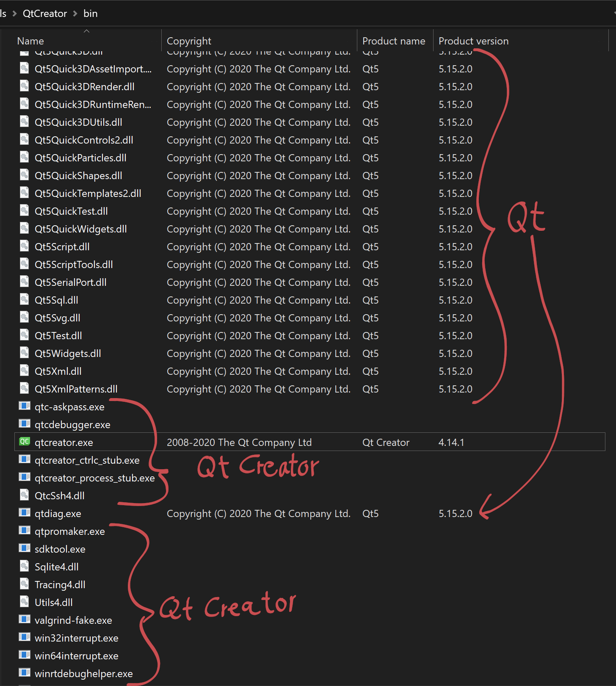Click the Qt5Widgets.dll file icon
This screenshot has height=686, width=616.
25,353
